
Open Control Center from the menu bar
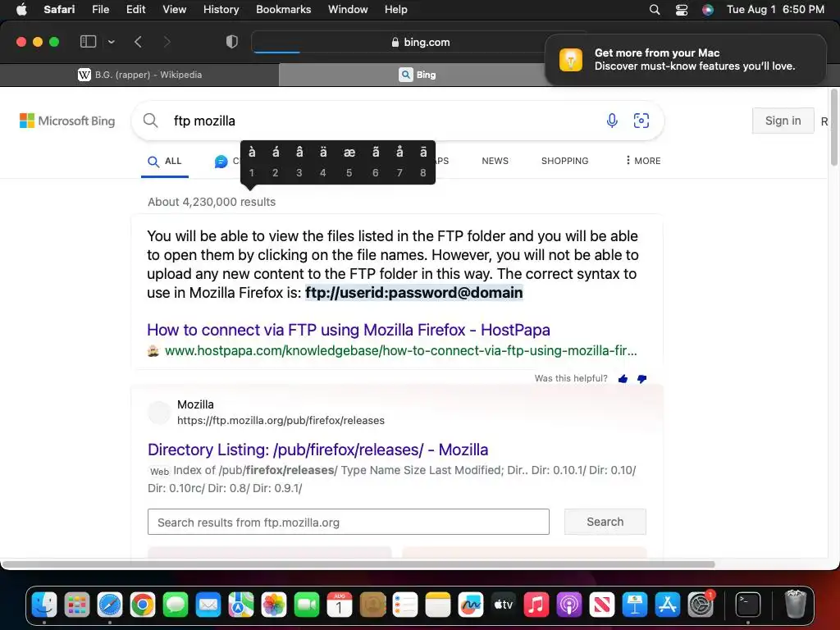[x=682, y=10]
